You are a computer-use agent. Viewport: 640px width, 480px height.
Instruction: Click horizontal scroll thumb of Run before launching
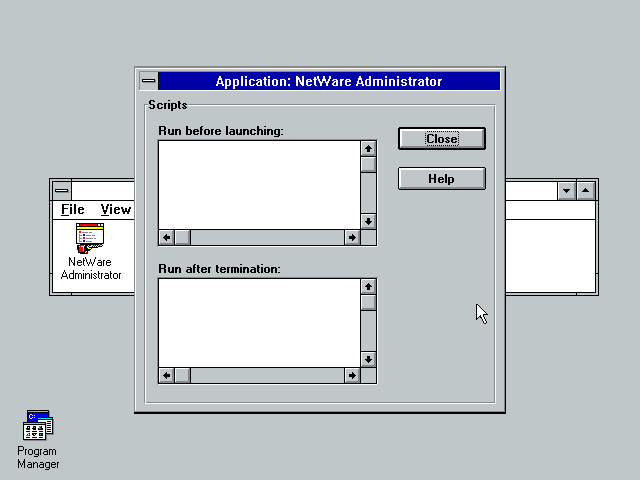182,237
